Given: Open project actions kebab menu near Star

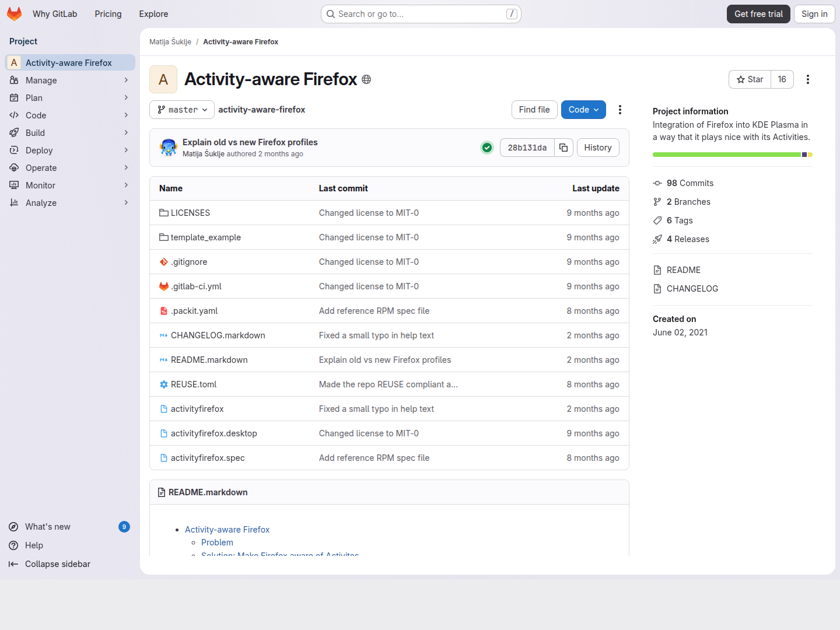Looking at the screenshot, I should [808, 79].
